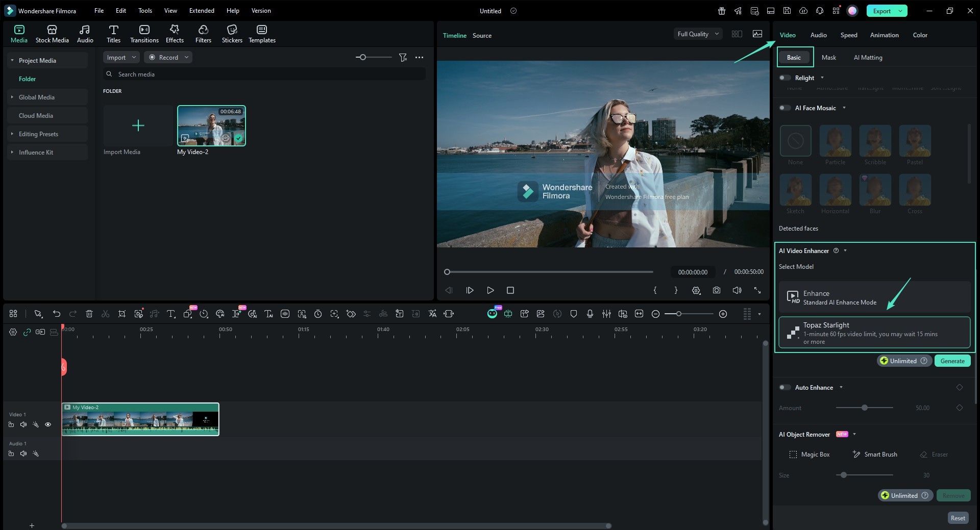
Task: Click the Generate button for AI Video Enhancer
Action: point(952,361)
